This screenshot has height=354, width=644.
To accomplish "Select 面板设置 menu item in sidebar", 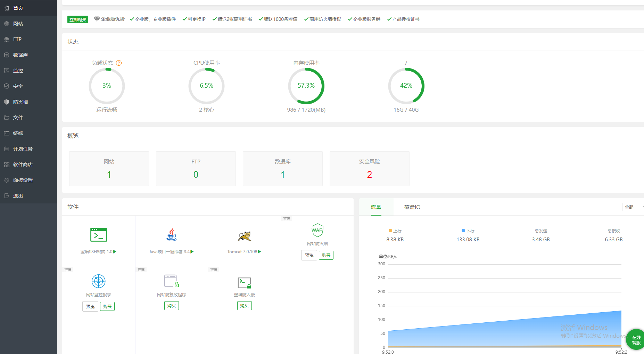I will tap(28, 180).
